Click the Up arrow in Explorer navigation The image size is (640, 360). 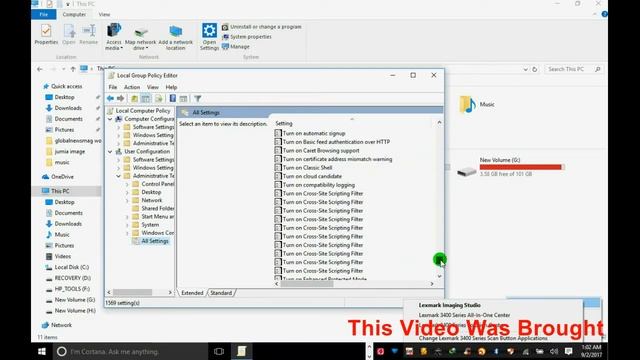coord(73,69)
